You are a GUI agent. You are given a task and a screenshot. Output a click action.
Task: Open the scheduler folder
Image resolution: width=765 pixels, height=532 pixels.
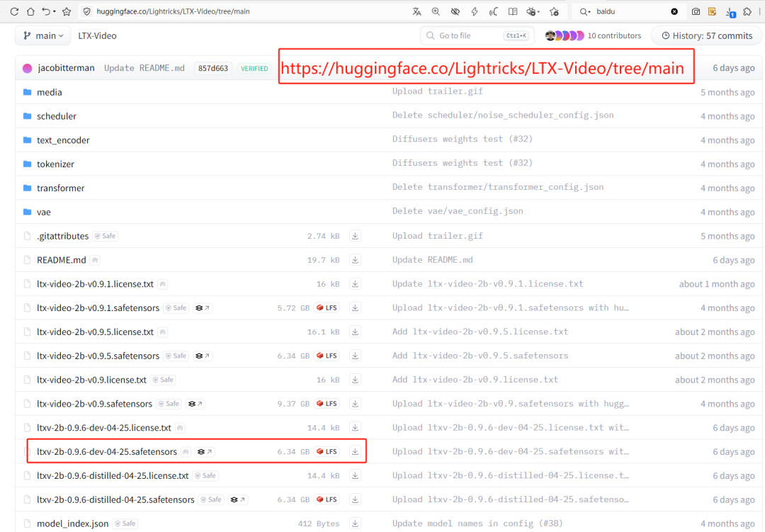tap(57, 116)
